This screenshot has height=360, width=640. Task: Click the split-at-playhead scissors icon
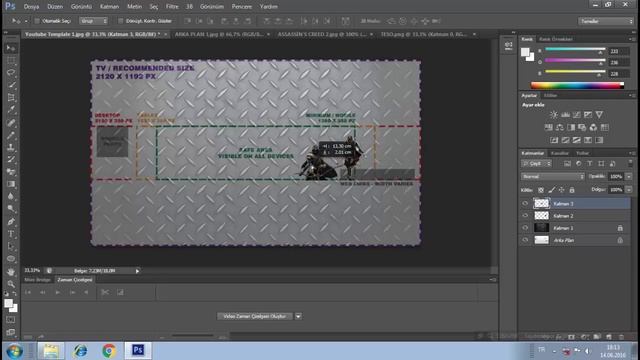click(x=105, y=292)
